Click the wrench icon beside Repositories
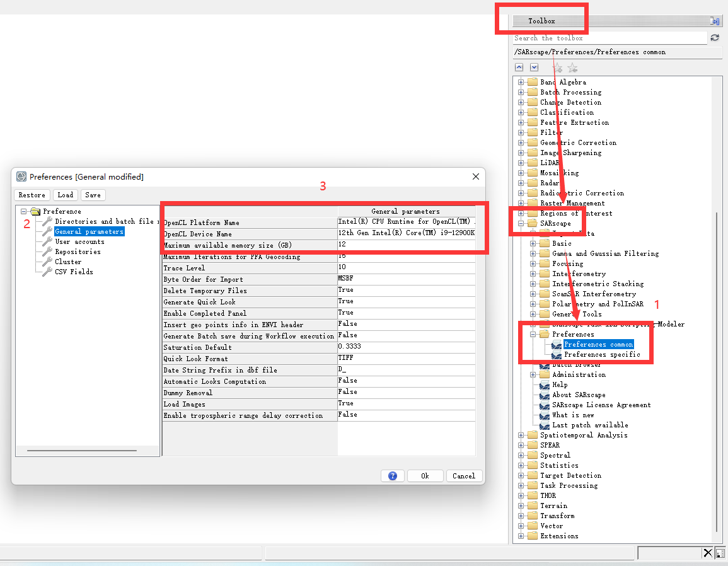The width and height of the screenshot is (728, 566). (x=47, y=251)
